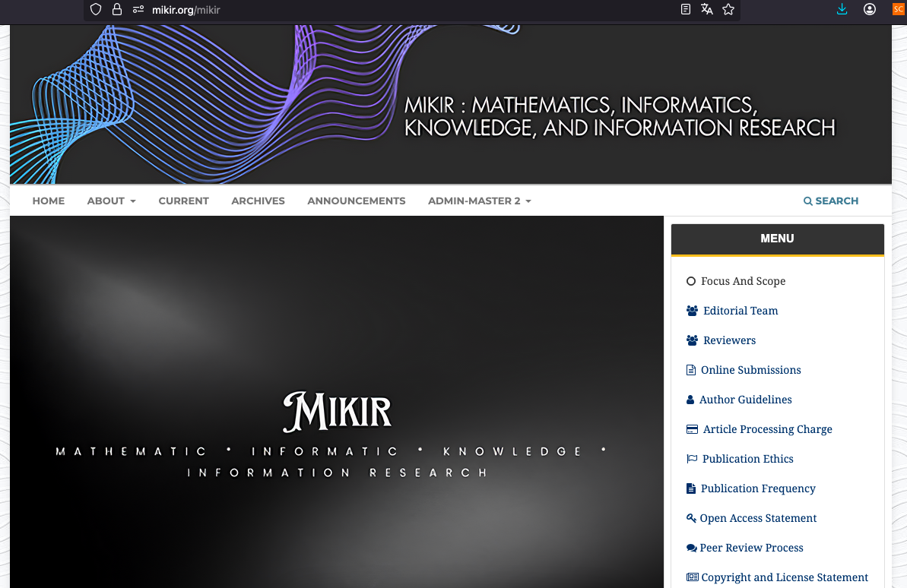907x588 pixels.
Task: Click the site permissions icon beside padlock
Action: tap(138, 10)
